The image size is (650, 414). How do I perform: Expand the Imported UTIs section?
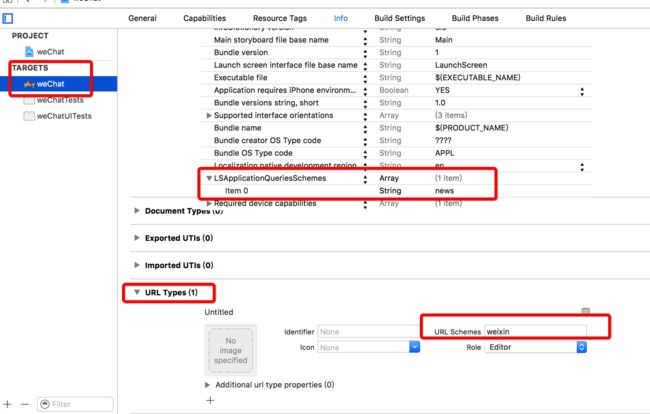coord(137,265)
